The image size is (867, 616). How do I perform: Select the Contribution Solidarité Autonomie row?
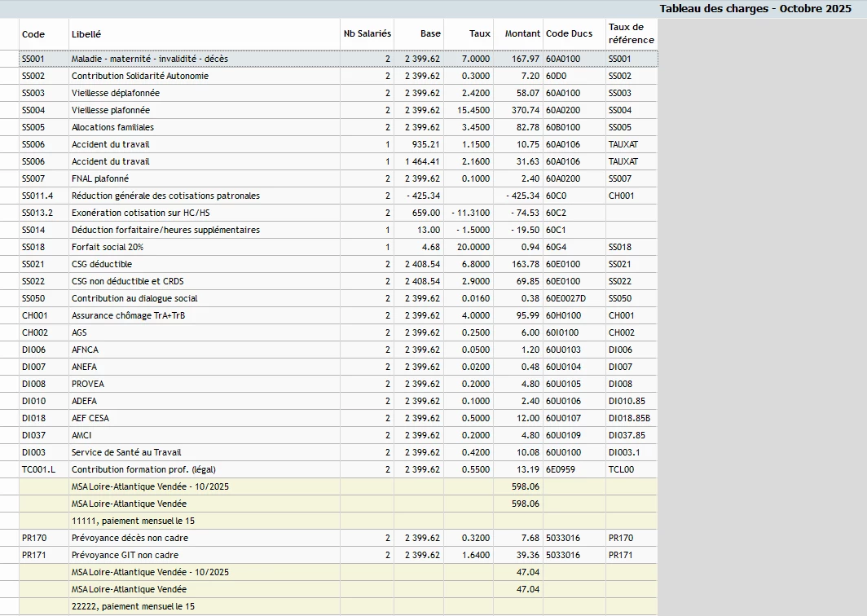(x=140, y=76)
